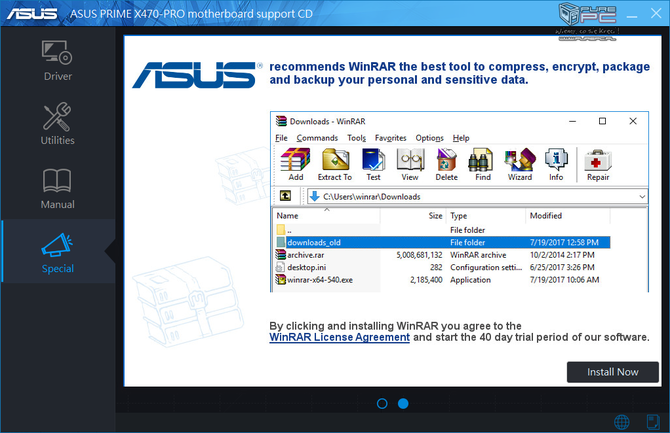Viewport: 670px width, 433px height.
Task: Open the WinRAR Options menu
Action: (x=429, y=138)
